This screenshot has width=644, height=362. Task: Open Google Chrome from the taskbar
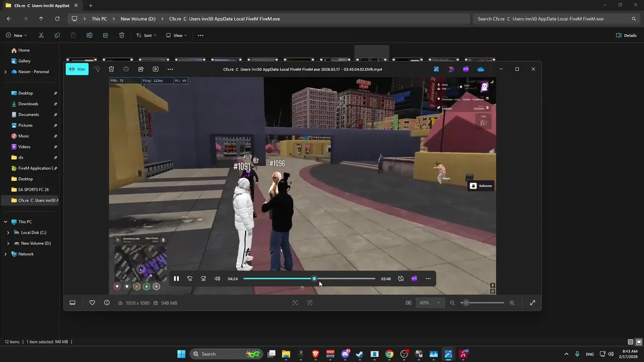[x=389, y=354]
